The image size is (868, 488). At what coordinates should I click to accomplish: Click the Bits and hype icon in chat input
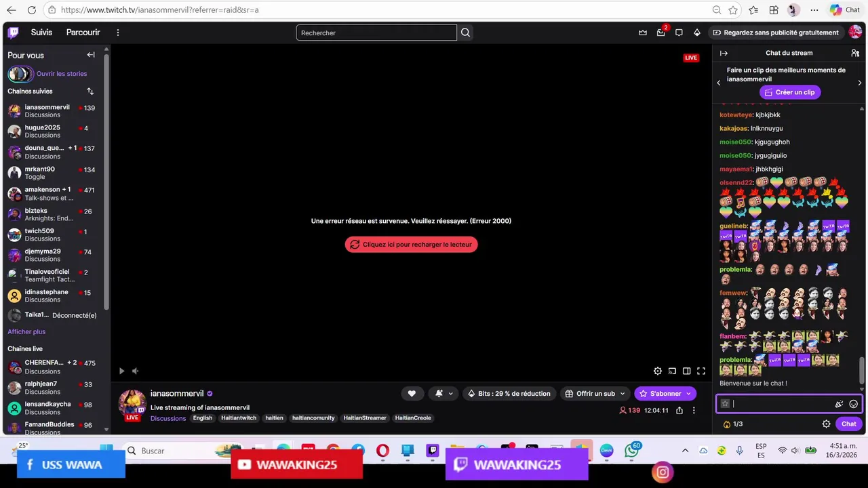tap(839, 404)
